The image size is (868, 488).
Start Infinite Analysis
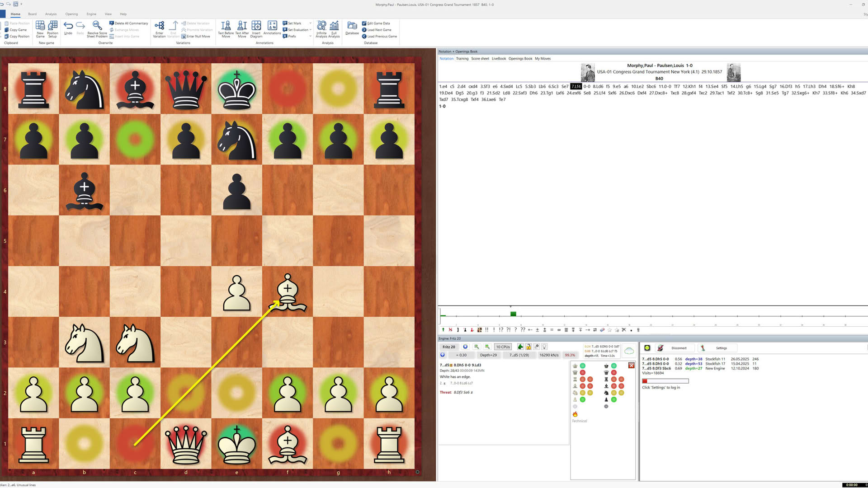click(x=321, y=29)
